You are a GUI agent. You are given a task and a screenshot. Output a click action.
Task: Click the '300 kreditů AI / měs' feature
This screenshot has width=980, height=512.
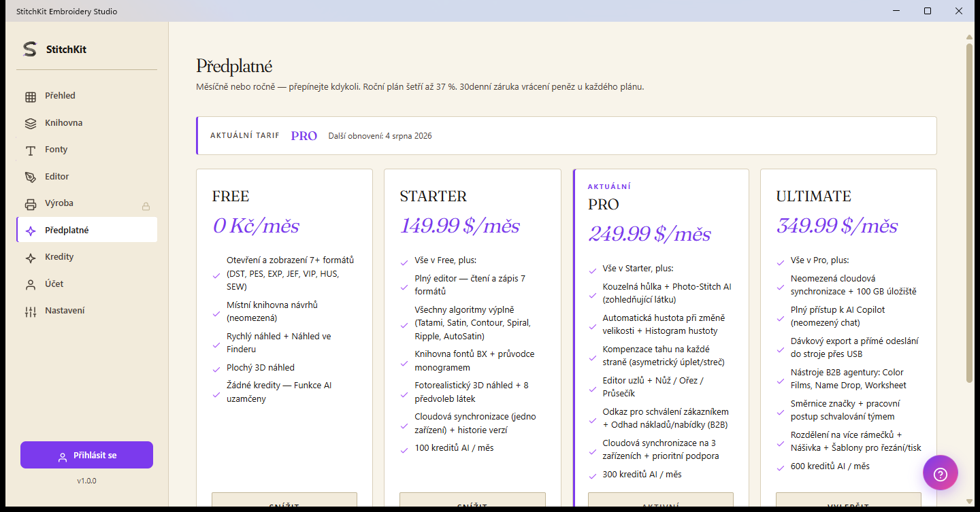(x=642, y=475)
